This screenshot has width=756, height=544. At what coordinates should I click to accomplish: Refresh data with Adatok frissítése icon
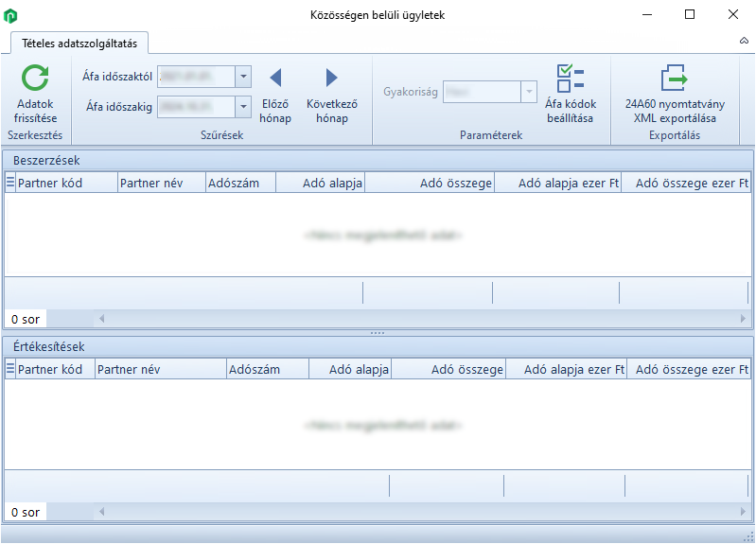click(x=36, y=79)
